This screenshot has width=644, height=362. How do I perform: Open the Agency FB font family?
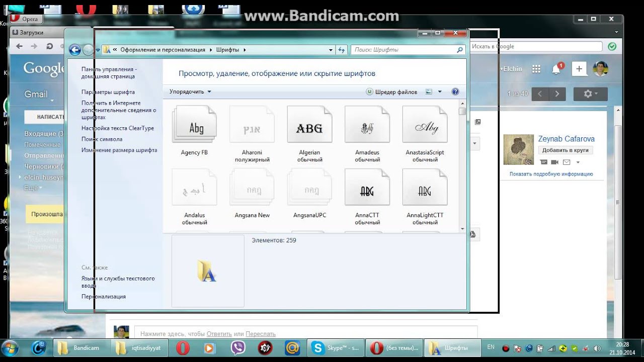point(194,130)
